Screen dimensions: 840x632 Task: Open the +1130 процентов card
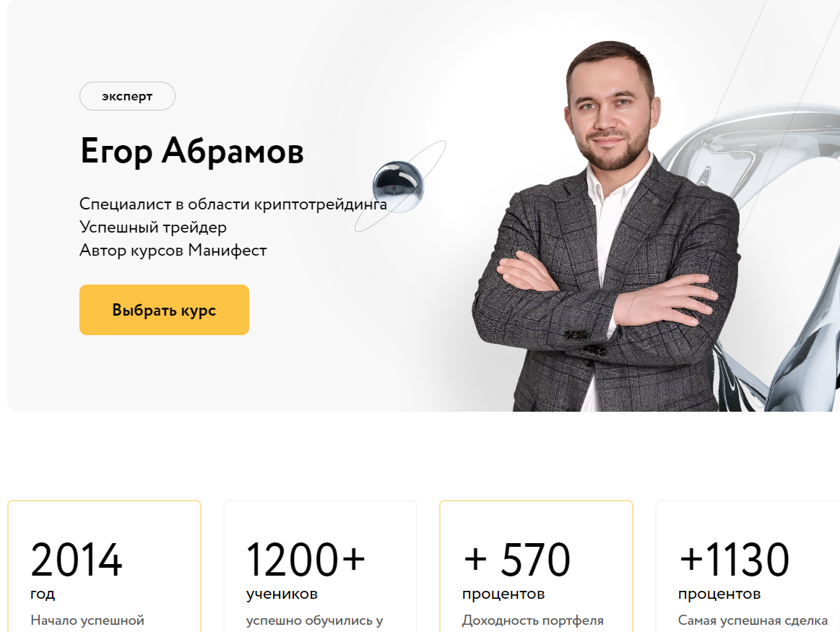(748, 566)
